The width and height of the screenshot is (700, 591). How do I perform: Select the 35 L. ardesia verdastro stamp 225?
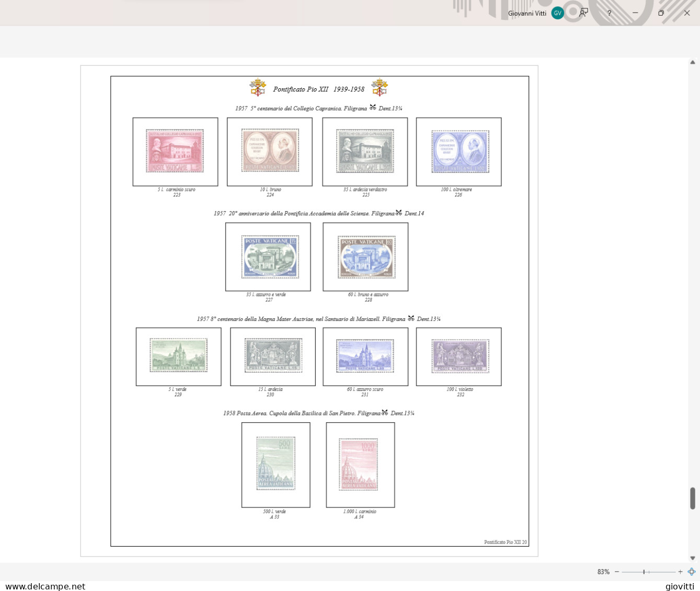click(x=365, y=152)
